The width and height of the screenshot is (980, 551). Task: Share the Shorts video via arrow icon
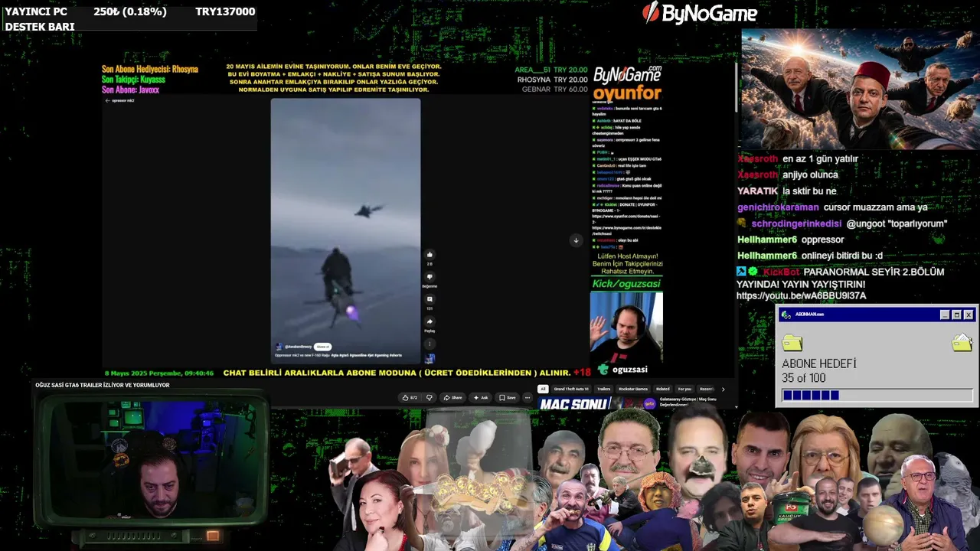click(430, 321)
